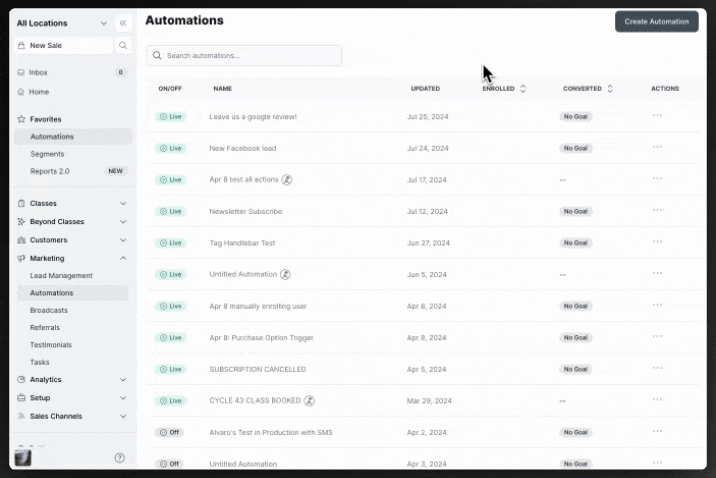716x478 pixels.
Task: Open actions menu for Apr 8 manually enrolling user
Action: point(657,305)
